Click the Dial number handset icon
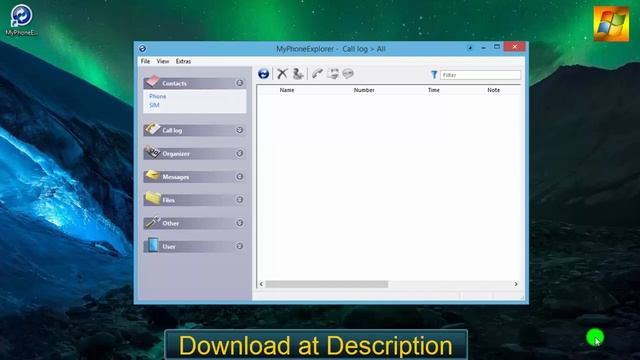 click(x=317, y=73)
